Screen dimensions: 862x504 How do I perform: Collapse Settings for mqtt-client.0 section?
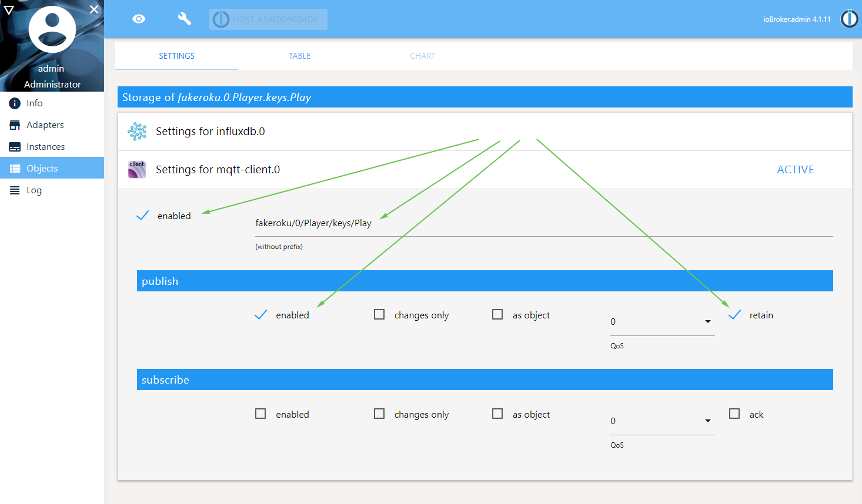[x=485, y=170]
